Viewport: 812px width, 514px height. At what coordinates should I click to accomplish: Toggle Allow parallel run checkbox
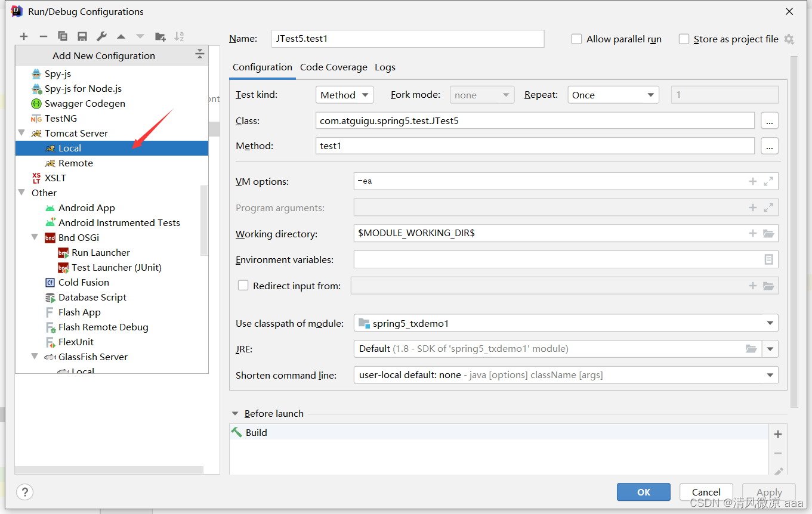pyautogui.click(x=576, y=39)
